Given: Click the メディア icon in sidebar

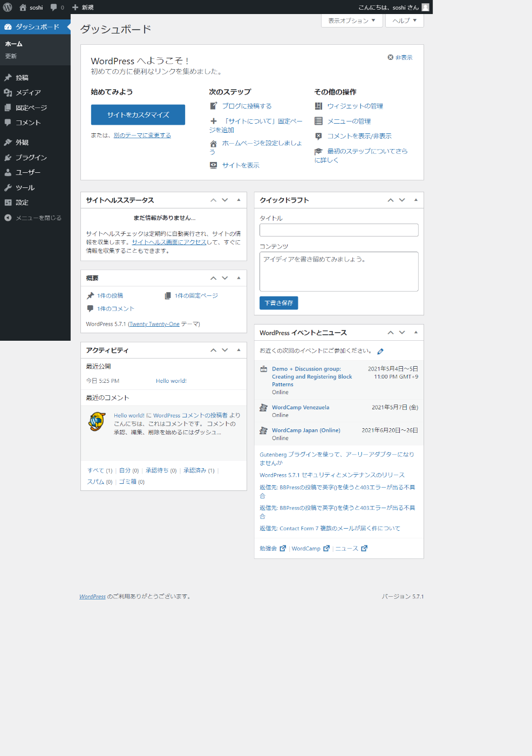Looking at the screenshot, I should coord(8,92).
